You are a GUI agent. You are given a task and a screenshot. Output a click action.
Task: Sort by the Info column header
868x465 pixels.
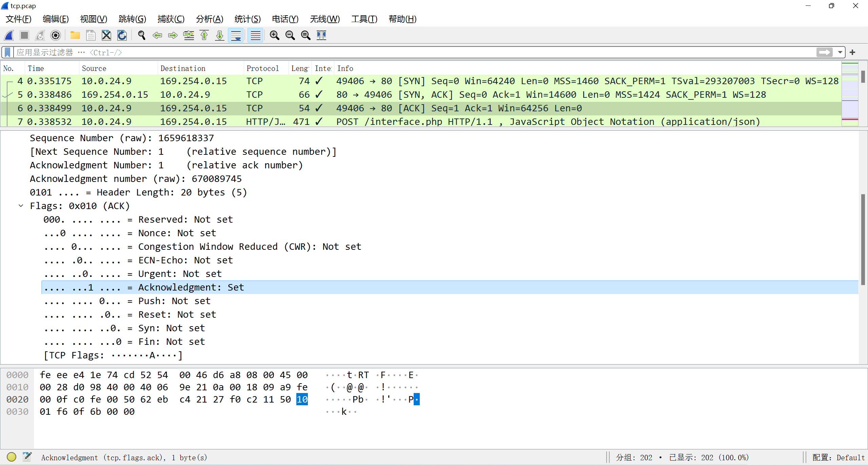pos(587,69)
